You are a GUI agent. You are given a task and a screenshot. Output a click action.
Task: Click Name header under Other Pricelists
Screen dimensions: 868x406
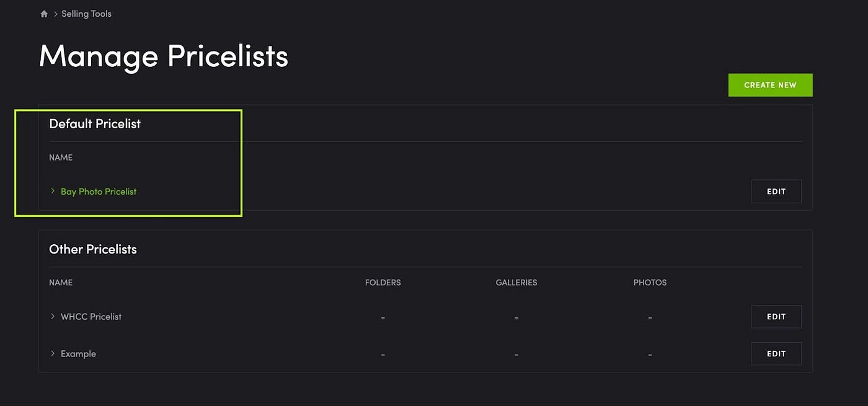[61, 283]
